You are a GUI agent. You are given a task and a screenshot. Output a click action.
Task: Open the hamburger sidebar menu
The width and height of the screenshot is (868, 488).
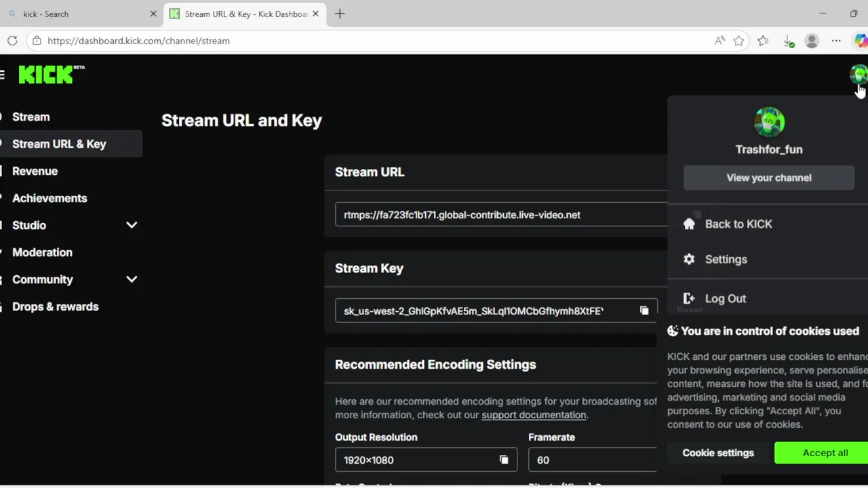[x=3, y=75]
